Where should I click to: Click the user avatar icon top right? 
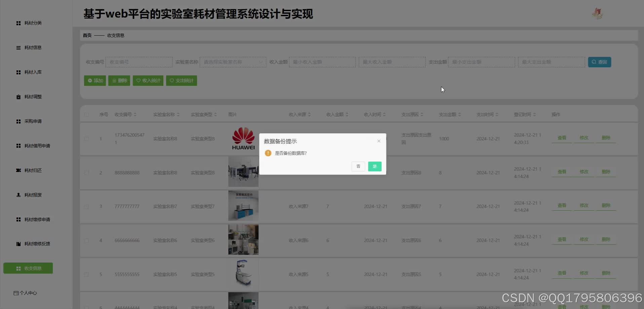[x=597, y=13]
